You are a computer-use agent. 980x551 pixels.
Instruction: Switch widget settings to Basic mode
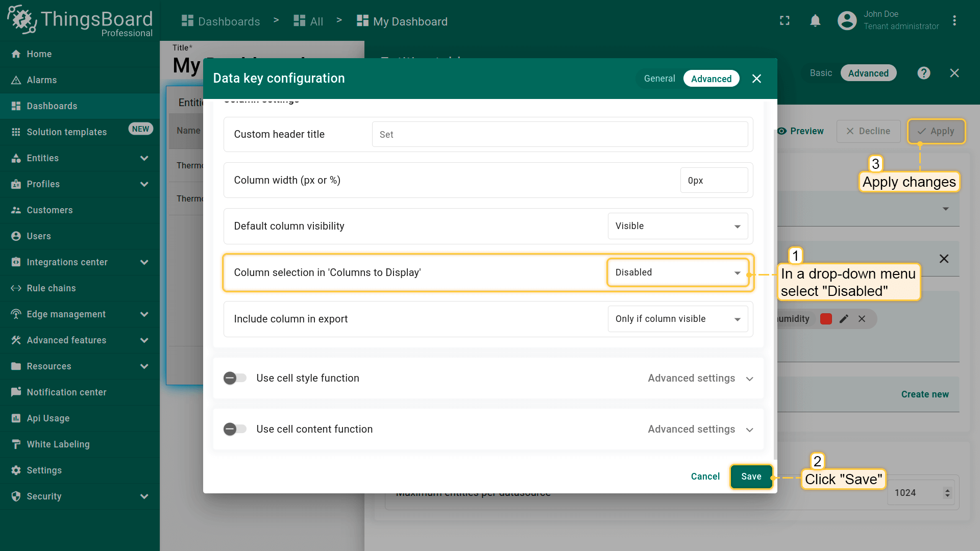pyautogui.click(x=821, y=73)
